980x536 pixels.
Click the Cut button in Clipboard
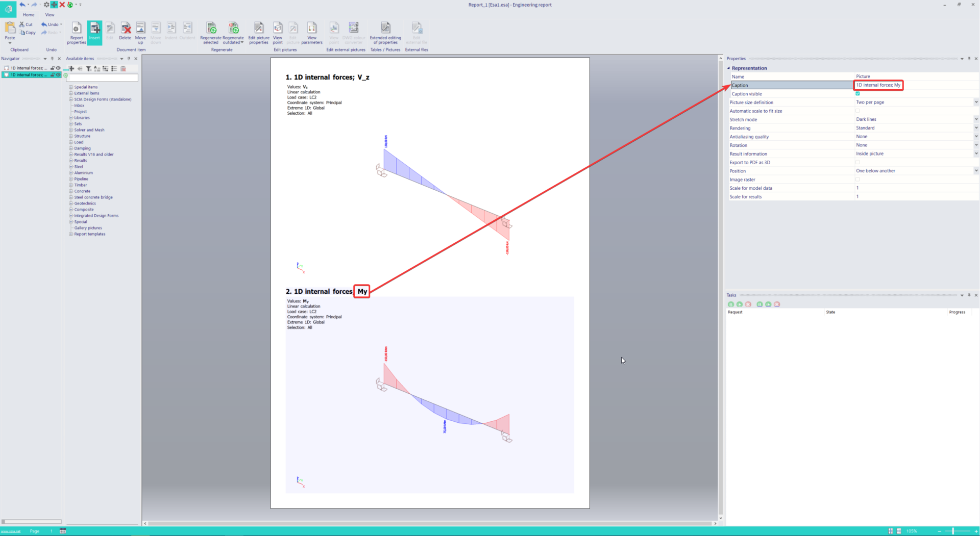[26, 24]
